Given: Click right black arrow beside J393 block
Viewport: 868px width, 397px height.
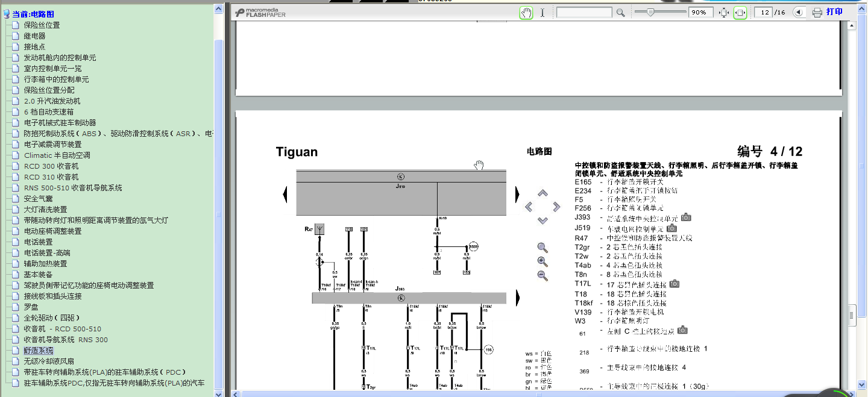Looking at the screenshot, I should click(x=517, y=298).
